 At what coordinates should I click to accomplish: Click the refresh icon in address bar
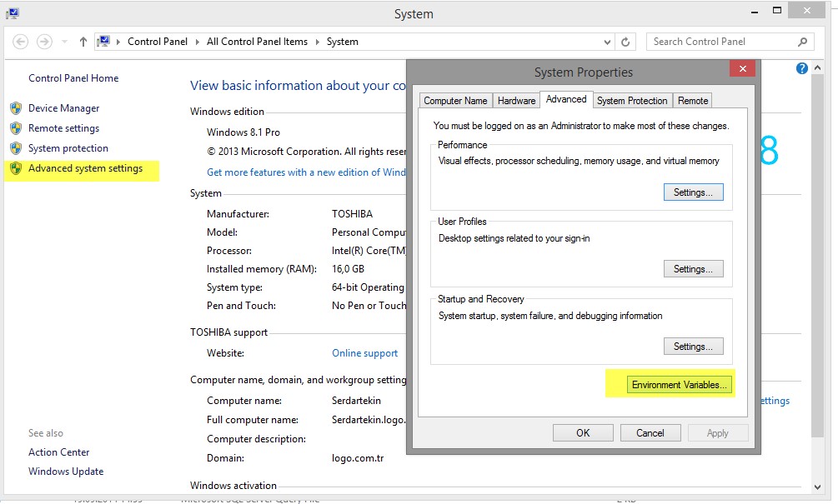pyautogui.click(x=626, y=42)
